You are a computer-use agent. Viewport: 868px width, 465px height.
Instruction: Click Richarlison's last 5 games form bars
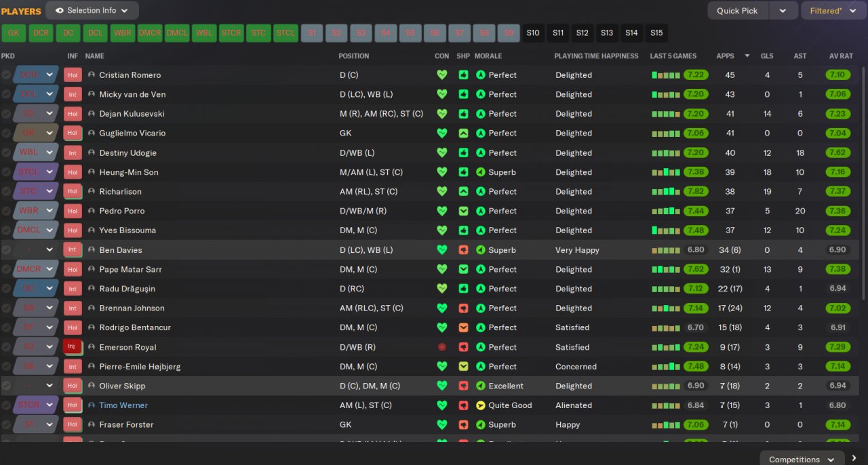666,192
